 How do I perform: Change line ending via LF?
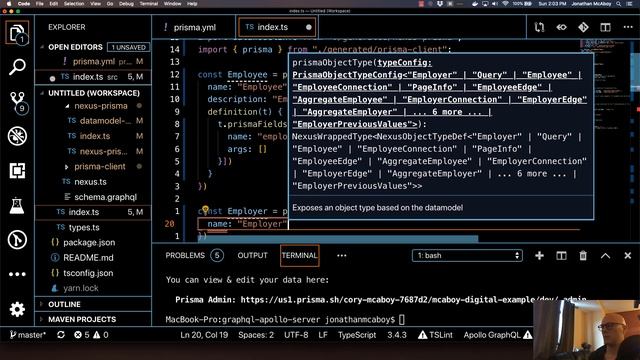click(x=323, y=335)
